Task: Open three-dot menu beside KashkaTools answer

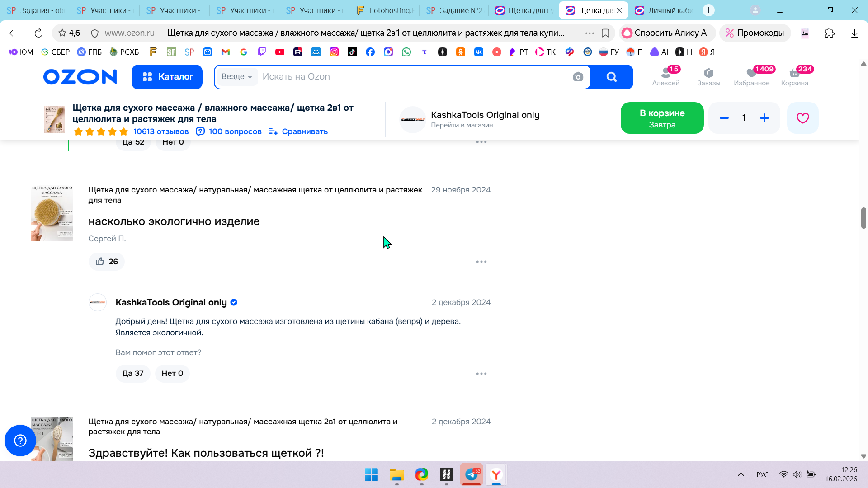Action: click(x=481, y=374)
